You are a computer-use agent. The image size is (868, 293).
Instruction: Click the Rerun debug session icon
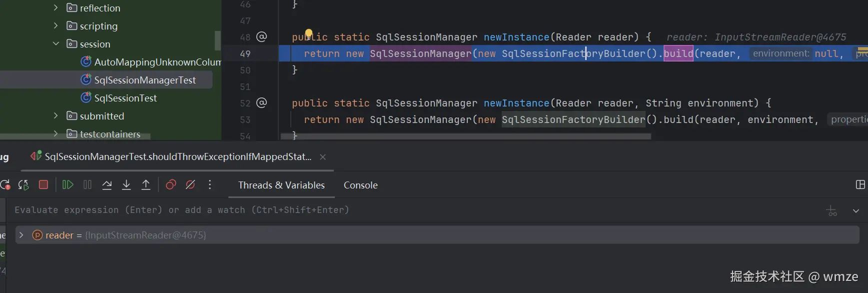click(5, 185)
